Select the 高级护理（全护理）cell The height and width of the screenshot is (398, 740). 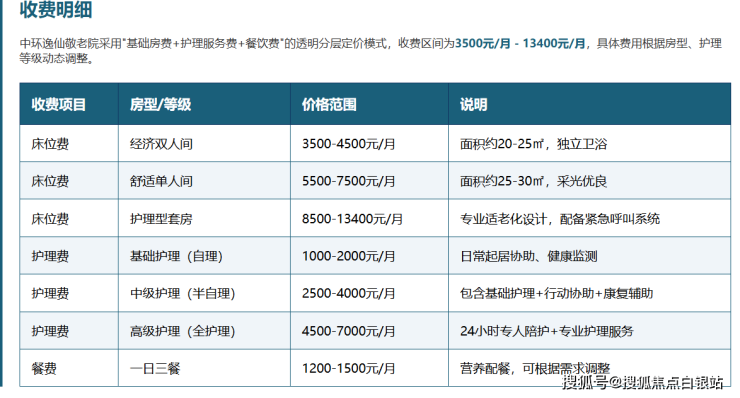tap(204, 331)
